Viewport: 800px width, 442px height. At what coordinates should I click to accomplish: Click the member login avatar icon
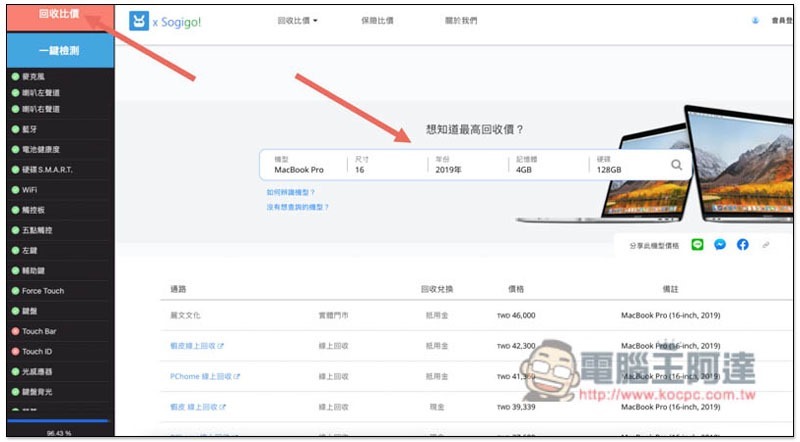point(756,20)
